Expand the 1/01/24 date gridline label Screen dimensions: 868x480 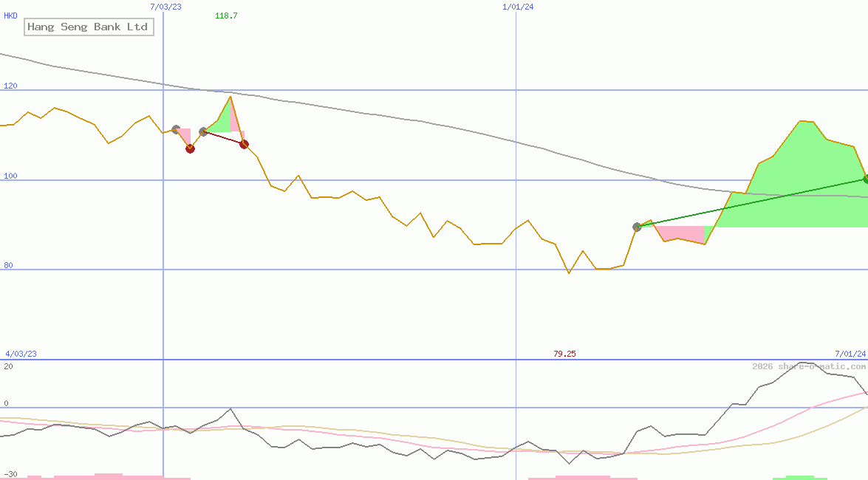point(519,7)
